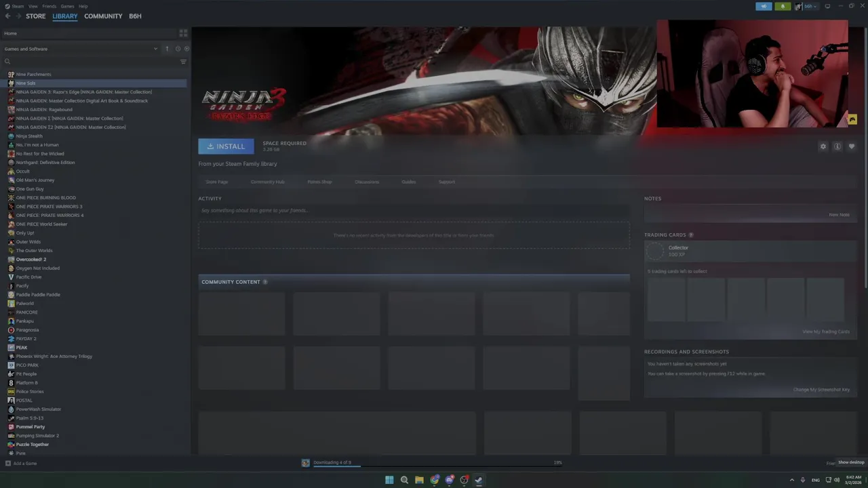
Task: Click the New Note button
Action: coord(839,215)
